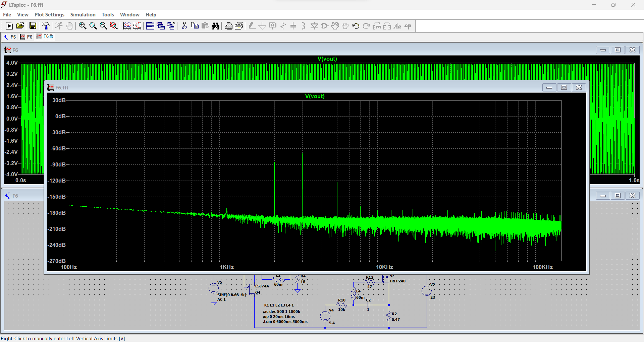Click the Place Text Aa icon
The height and width of the screenshot is (342, 644).
397,26
